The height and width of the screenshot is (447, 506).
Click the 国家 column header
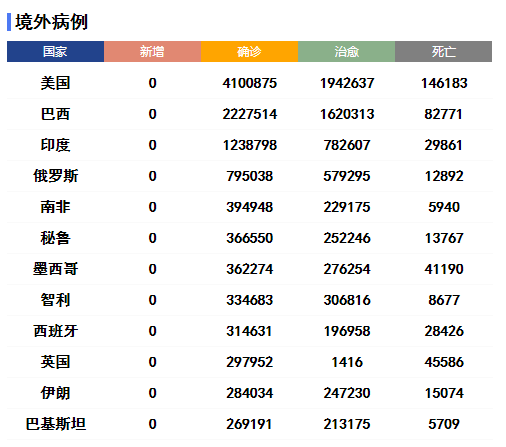55,52
